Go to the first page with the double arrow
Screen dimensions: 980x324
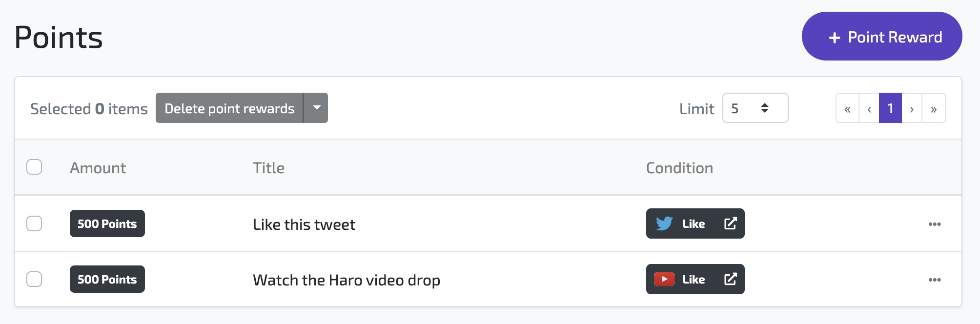point(848,108)
